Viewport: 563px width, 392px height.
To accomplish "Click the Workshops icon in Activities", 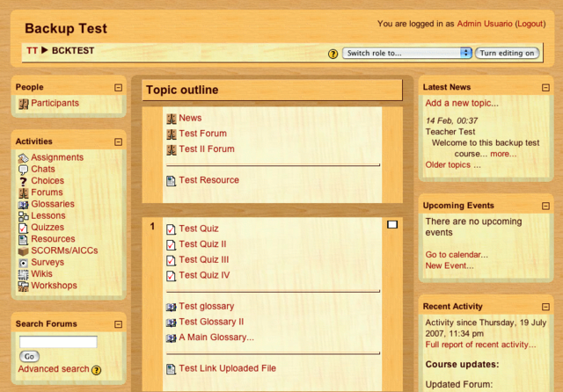I will click(24, 287).
